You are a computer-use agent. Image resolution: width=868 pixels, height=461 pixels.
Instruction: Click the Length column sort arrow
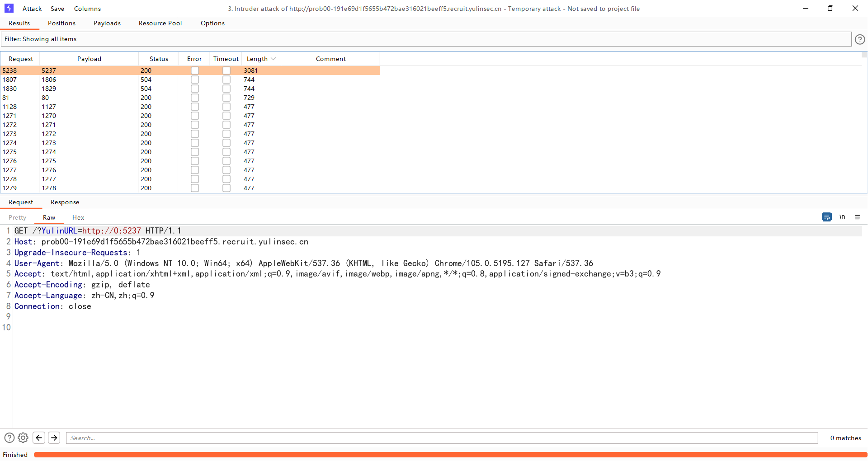click(x=273, y=59)
